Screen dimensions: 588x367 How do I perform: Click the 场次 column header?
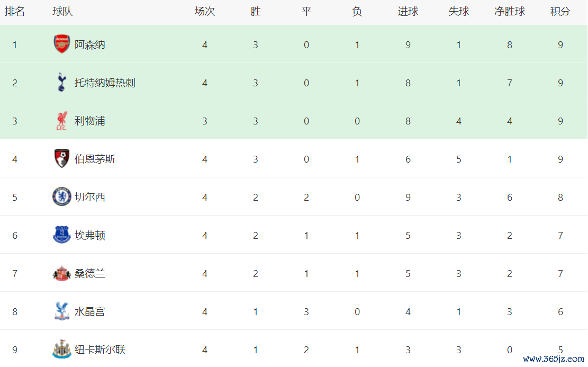[x=205, y=12]
